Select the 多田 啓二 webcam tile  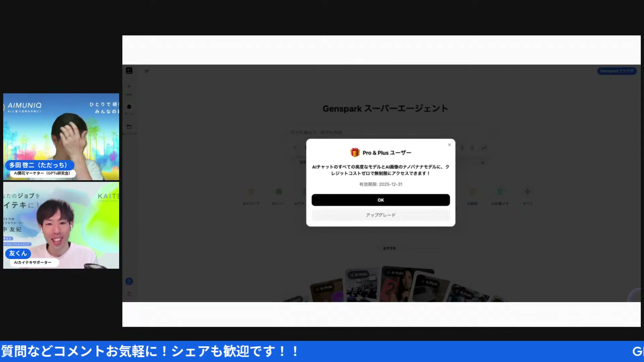point(61,137)
